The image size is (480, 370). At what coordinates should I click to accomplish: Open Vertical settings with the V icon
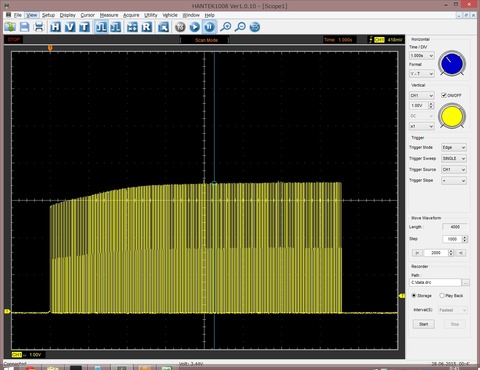[x=70, y=27]
